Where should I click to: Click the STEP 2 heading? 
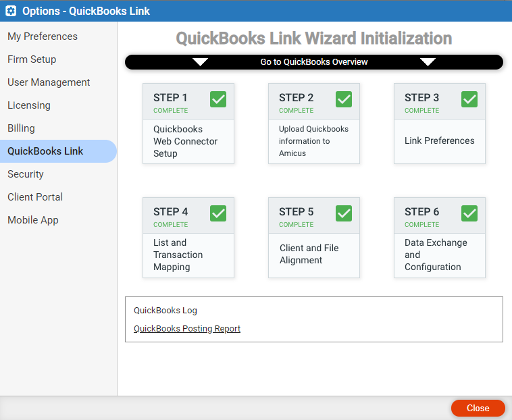(x=296, y=98)
